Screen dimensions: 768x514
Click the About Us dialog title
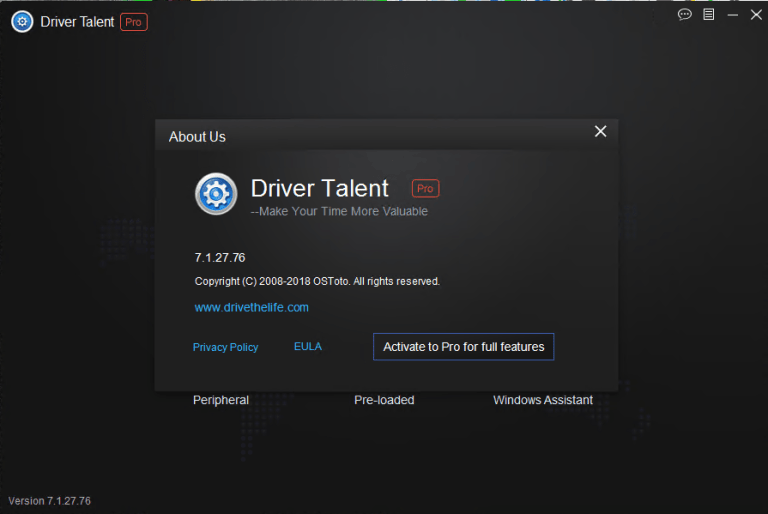197,137
